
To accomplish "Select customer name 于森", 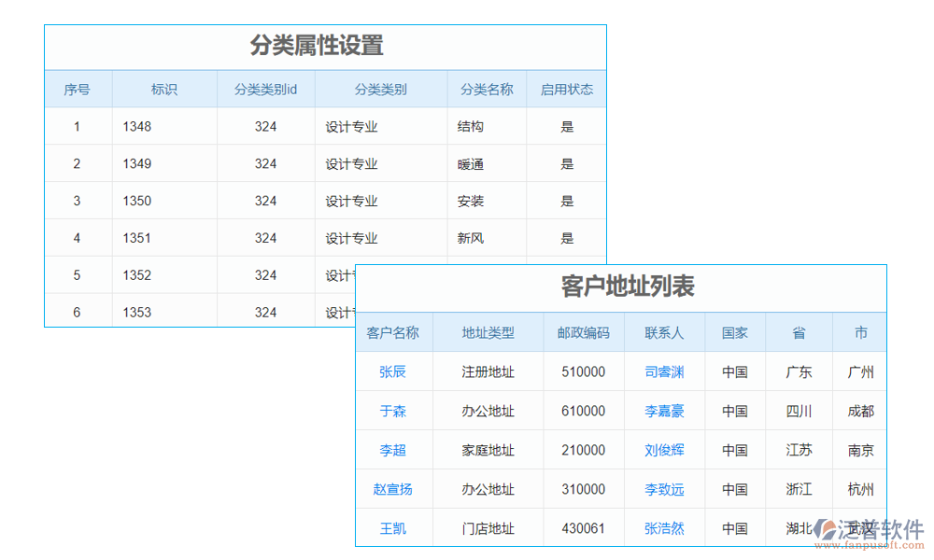I will [393, 411].
